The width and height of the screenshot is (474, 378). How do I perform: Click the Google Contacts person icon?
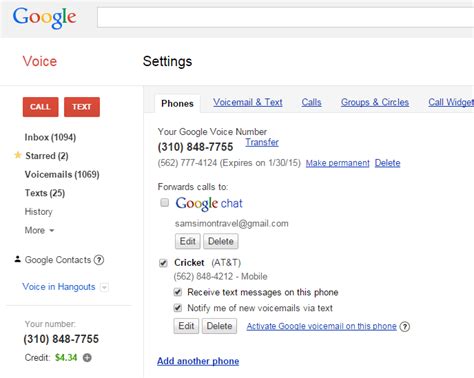pyautogui.click(x=18, y=259)
